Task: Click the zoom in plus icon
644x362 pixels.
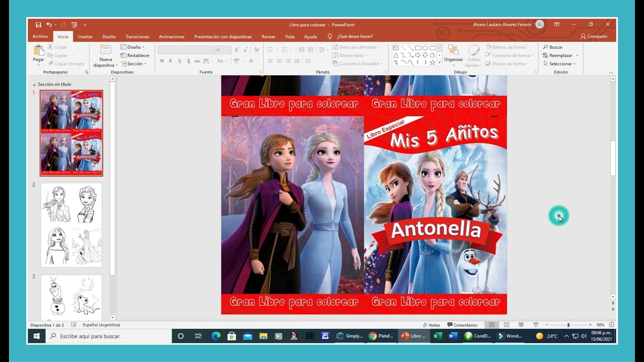Action: coord(590,325)
